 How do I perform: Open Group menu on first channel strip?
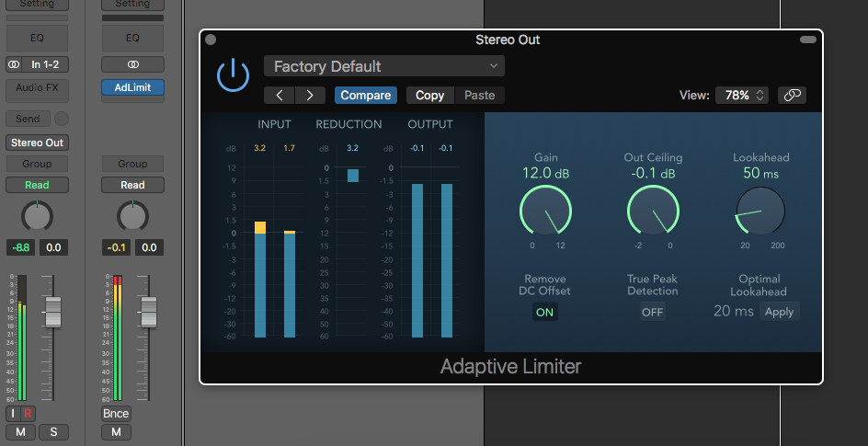tap(37, 164)
